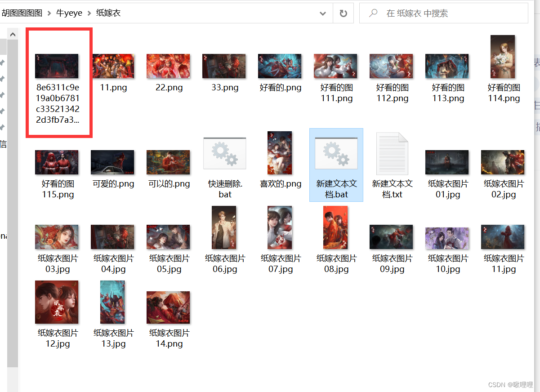The width and height of the screenshot is (540, 392).
Task: Select the 好看的图111.png thumbnail
Action: pos(335,66)
